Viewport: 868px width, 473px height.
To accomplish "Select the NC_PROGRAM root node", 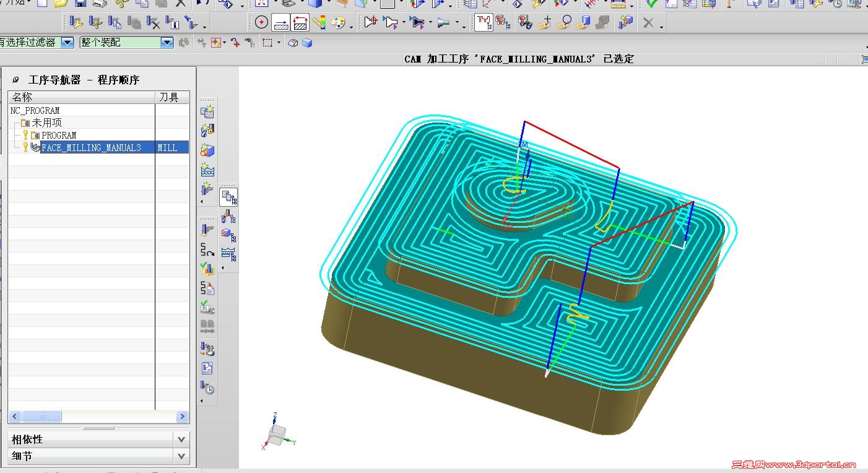I will click(35, 110).
